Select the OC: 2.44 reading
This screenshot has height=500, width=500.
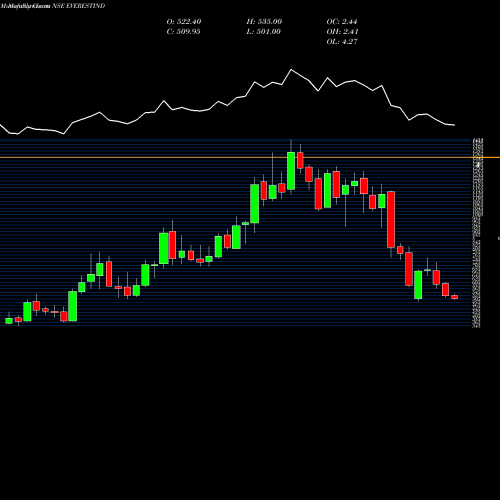342,22
